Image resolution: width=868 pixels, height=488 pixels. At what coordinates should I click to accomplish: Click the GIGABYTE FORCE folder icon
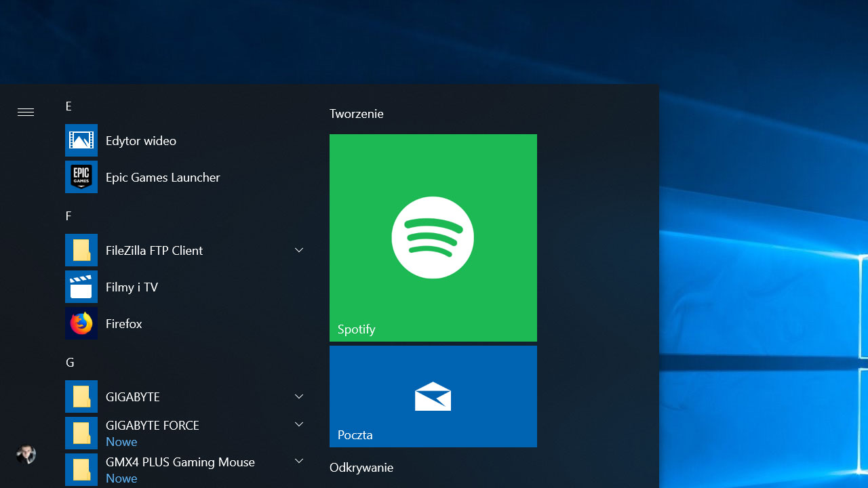click(81, 433)
